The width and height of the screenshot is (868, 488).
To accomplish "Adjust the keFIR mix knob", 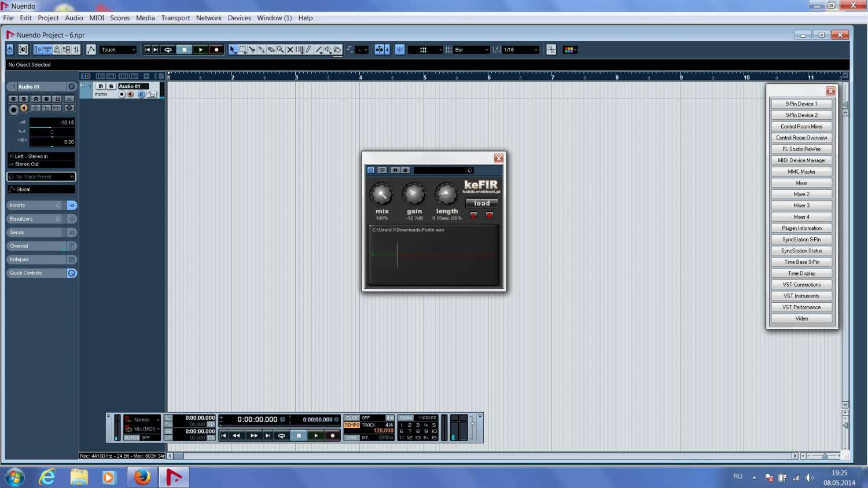I will point(381,194).
